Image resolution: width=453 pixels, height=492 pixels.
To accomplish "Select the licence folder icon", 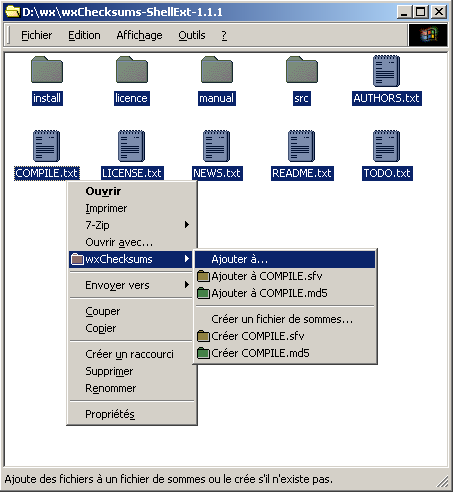I will click(x=132, y=69).
